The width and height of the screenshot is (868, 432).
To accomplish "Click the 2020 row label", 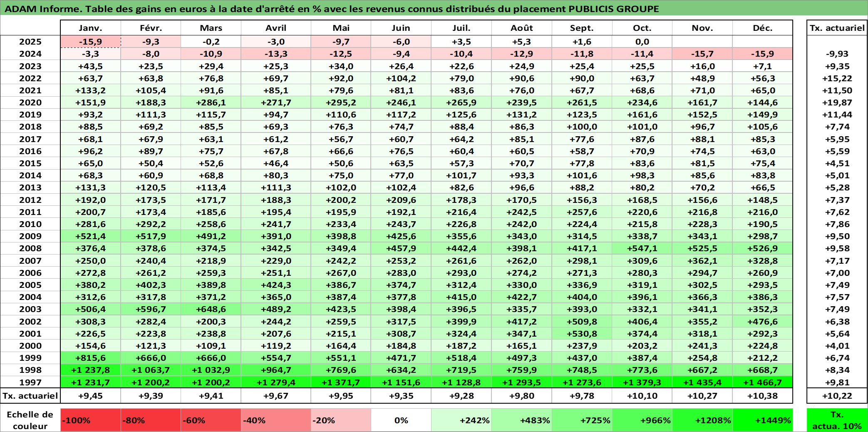I will (x=30, y=102).
